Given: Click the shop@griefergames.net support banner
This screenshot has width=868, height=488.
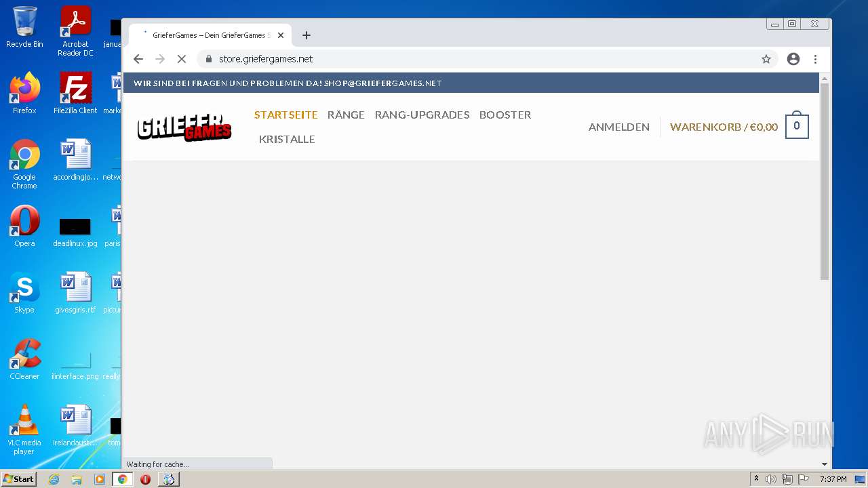Looking at the screenshot, I should click(x=288, y=83).
